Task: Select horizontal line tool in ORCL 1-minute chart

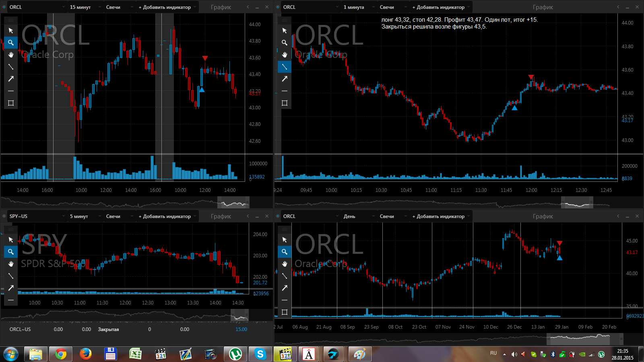Action: (285, 91)
